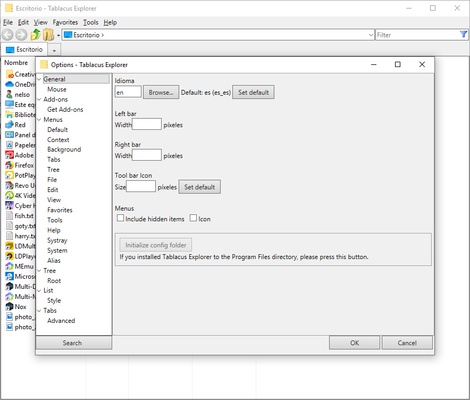Collapse the Tabs options node
Image resolution: width=470 pixels, height=400 pixels.
click(x=39, y=311)
